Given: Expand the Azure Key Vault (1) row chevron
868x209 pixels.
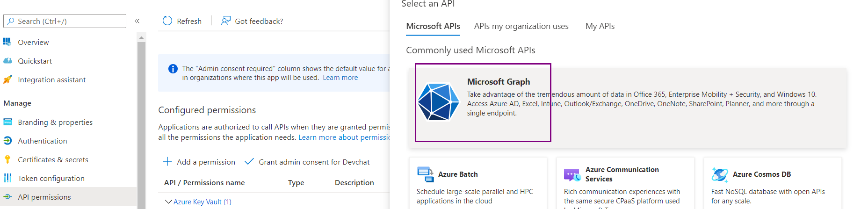Looking at the screenshot, I should tap(168, 202).
